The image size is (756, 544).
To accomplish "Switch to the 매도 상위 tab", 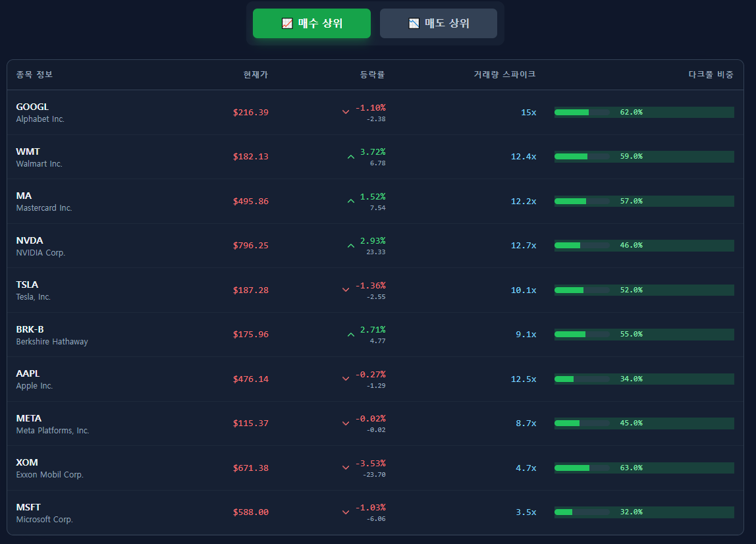I will tap(439, 23).
